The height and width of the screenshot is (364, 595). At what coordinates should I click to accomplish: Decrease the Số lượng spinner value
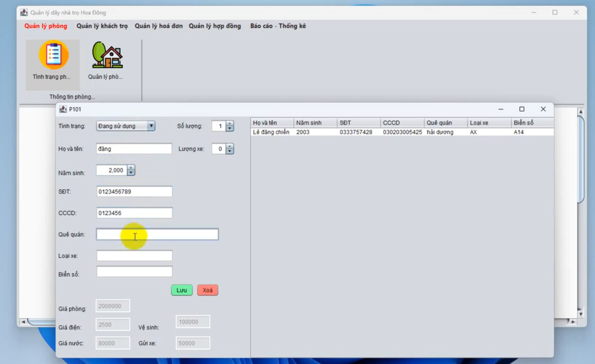tap(230, 129)
